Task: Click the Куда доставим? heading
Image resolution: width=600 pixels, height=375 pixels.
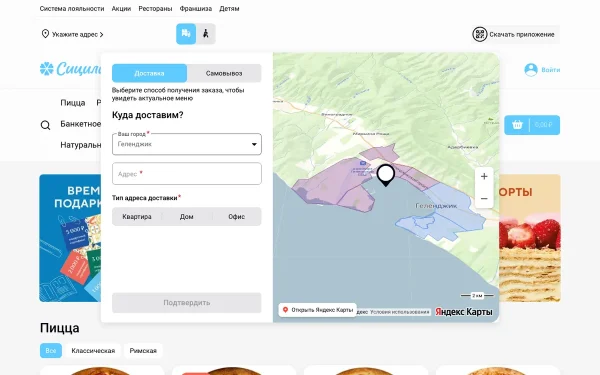Action: click(148, 115)
